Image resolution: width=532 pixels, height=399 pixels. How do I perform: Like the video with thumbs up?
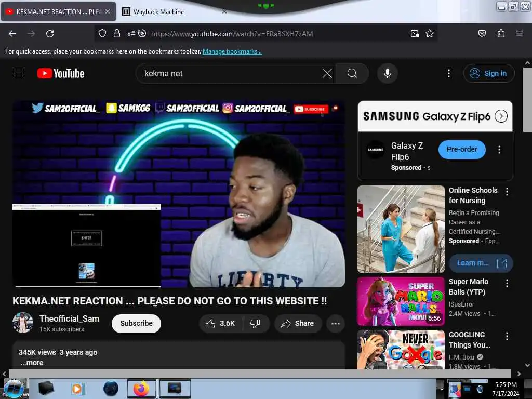click(x=220, y=323)
